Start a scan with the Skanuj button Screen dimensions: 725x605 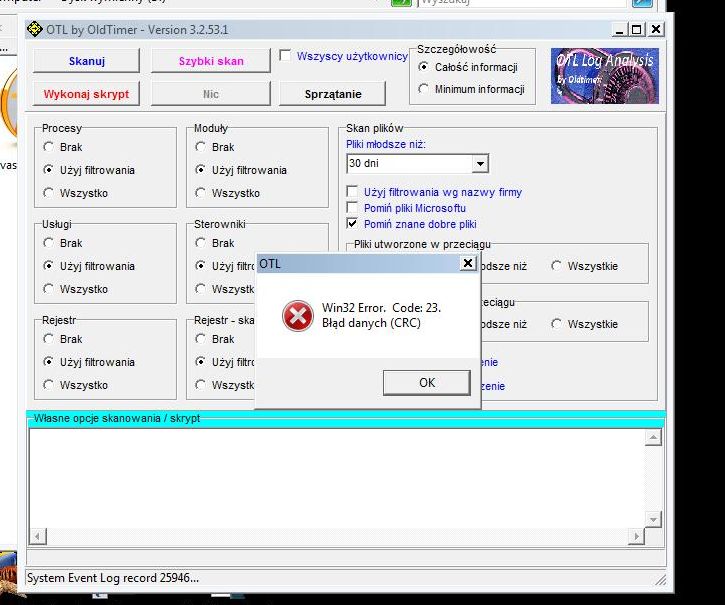(86, 61)
